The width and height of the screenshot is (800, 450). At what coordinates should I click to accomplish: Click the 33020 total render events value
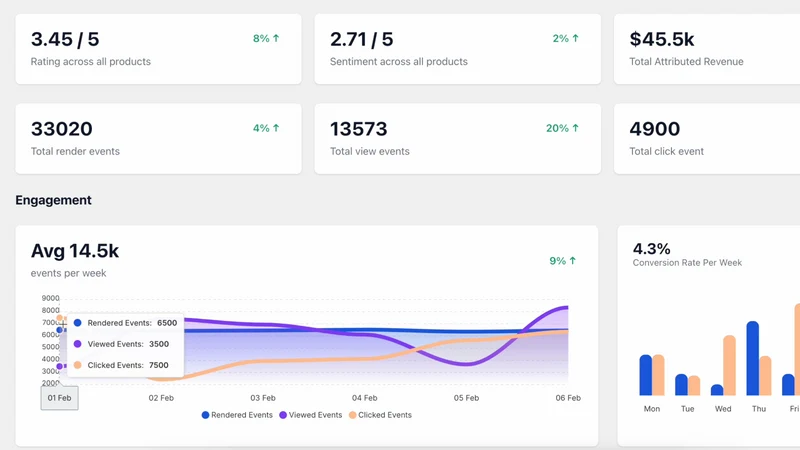[62, 129]
